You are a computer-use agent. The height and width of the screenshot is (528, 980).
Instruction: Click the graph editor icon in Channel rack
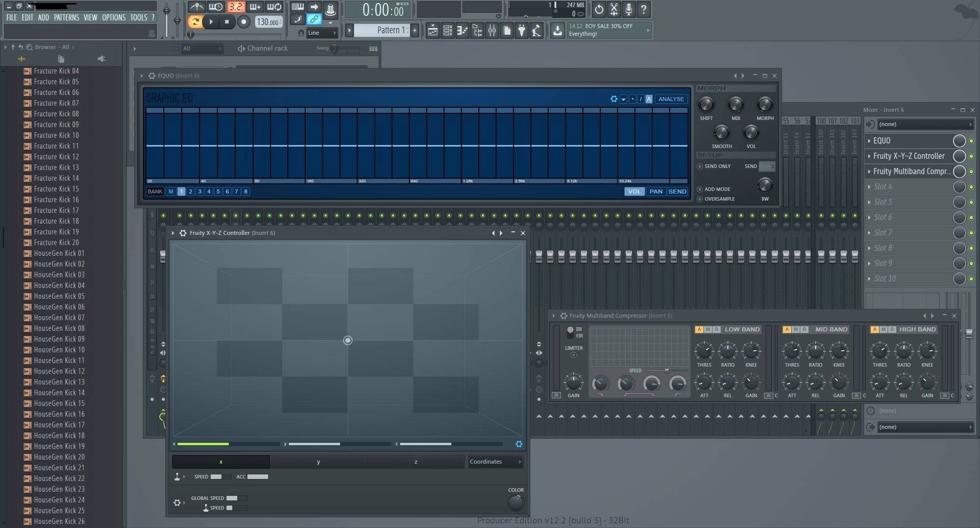point(373,49)
